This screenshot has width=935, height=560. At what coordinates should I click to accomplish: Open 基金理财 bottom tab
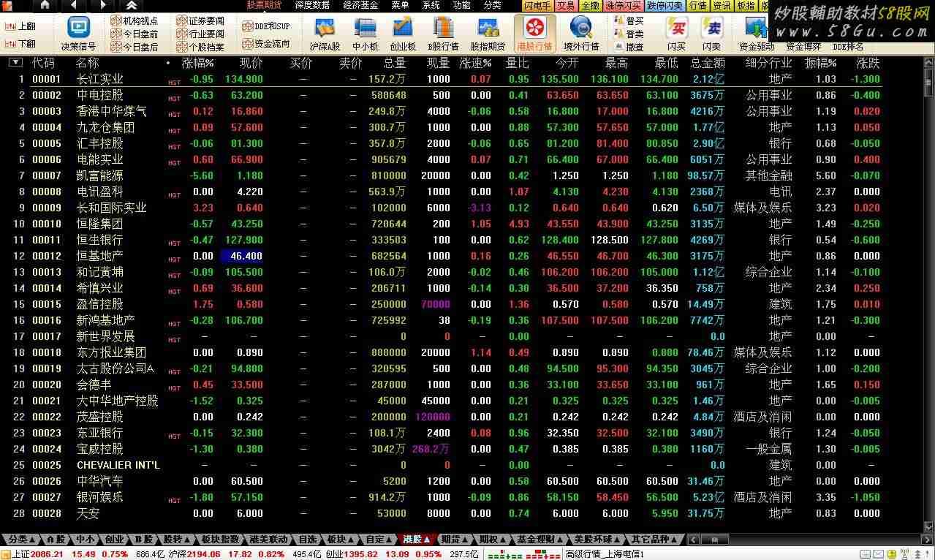click(540, 540)
